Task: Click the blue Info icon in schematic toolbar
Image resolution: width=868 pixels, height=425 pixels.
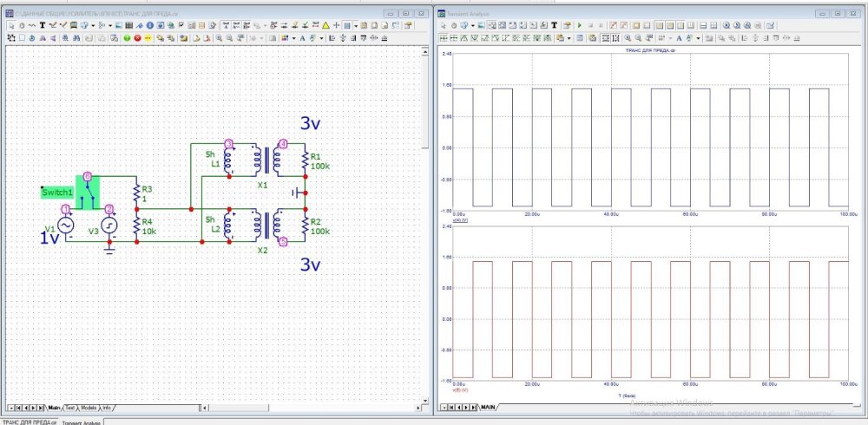Action: click(x=149, y=26)
